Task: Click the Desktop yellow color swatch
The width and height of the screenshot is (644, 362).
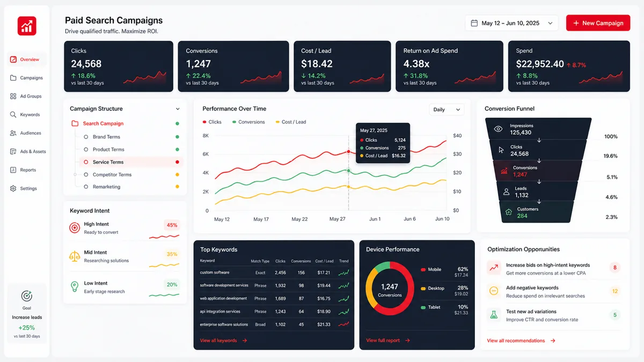Action: (423, 289)
